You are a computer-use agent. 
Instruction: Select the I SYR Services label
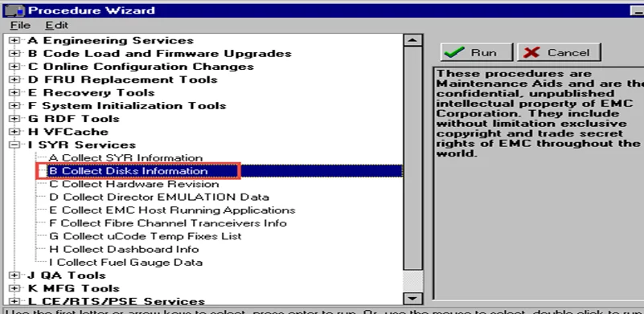tap(81, 145)
